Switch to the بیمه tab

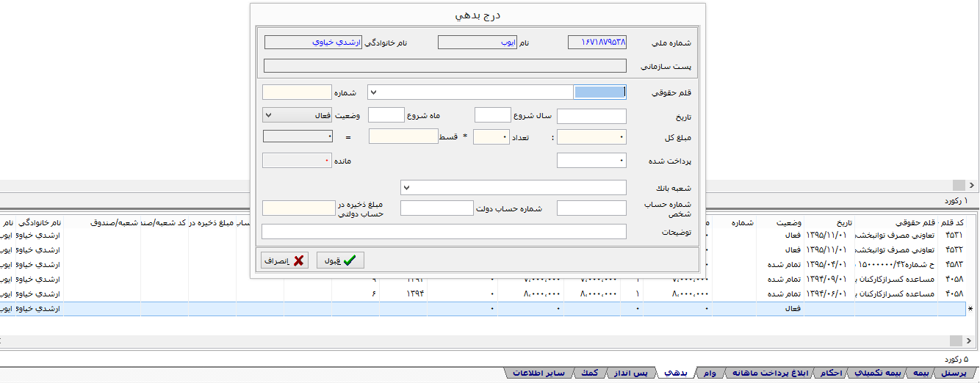coord(919,373)
